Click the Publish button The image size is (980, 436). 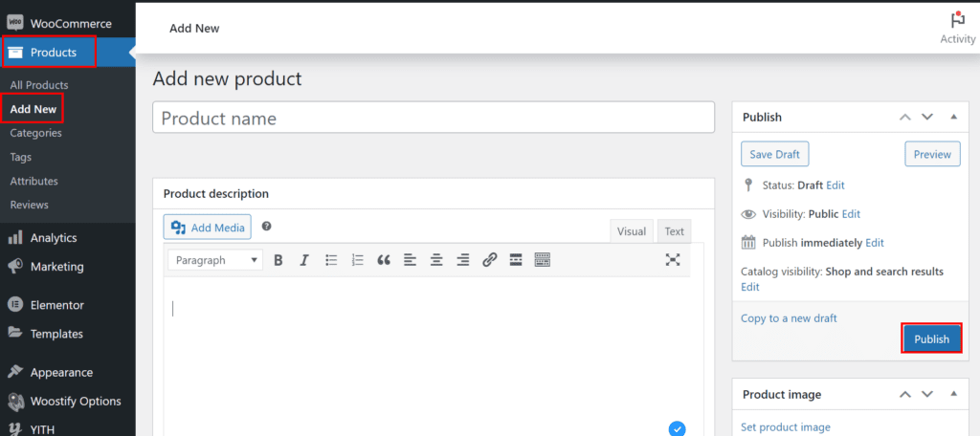pos(931,339)
